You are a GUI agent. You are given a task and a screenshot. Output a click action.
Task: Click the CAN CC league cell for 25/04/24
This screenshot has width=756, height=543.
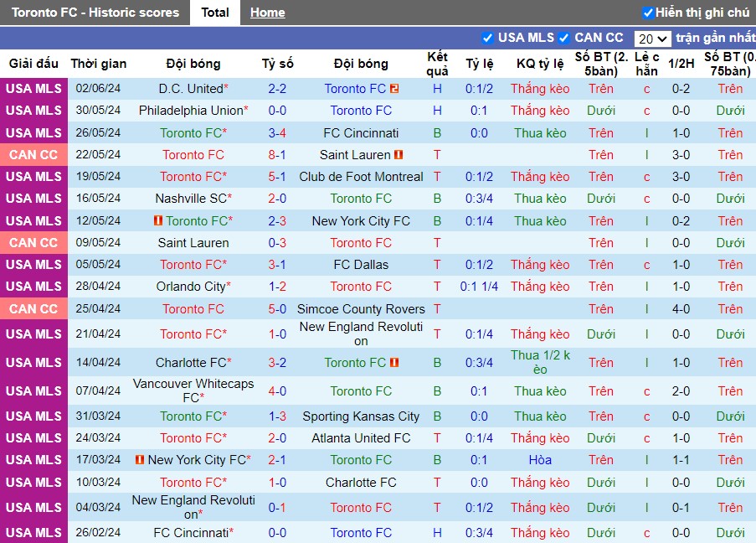pyautogui.click(x=33, y=309)
